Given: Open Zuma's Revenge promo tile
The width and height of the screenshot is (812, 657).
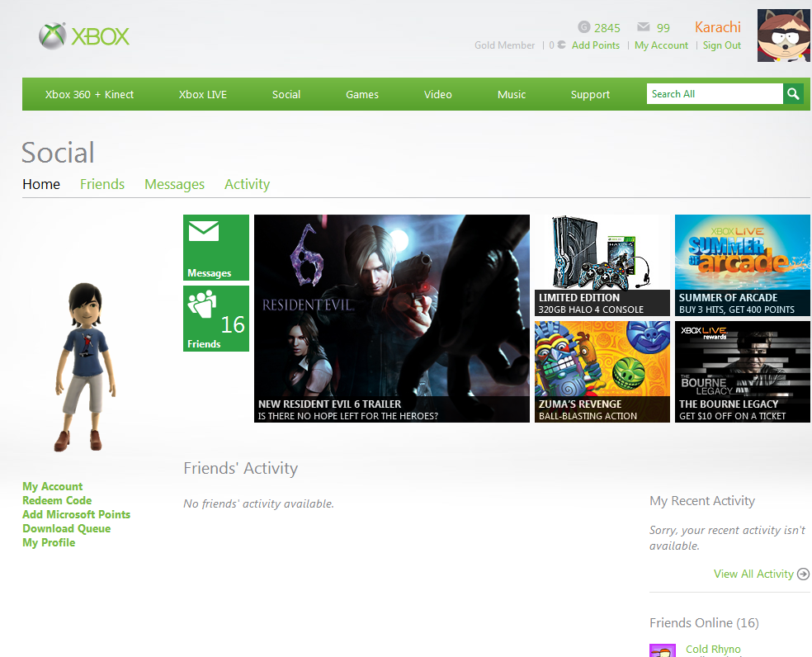Looking at the screenshot, I should point(602,371).
